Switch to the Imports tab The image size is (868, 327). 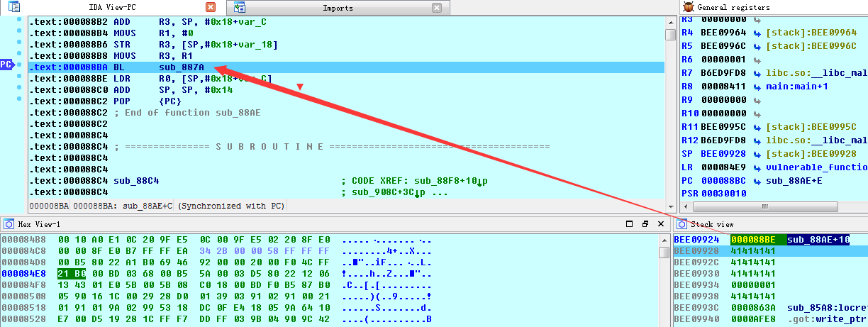(338, 8)
